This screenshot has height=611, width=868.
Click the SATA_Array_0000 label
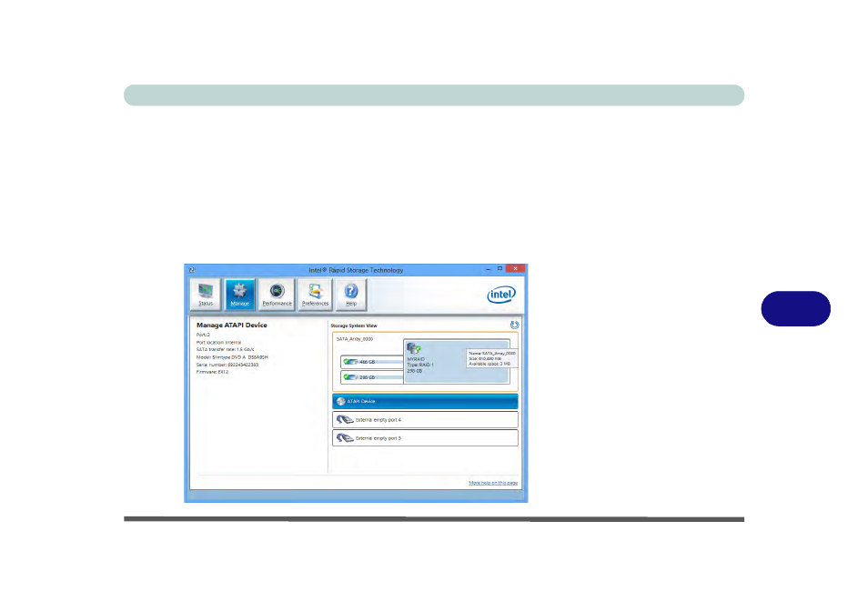(x=355, y=339)
